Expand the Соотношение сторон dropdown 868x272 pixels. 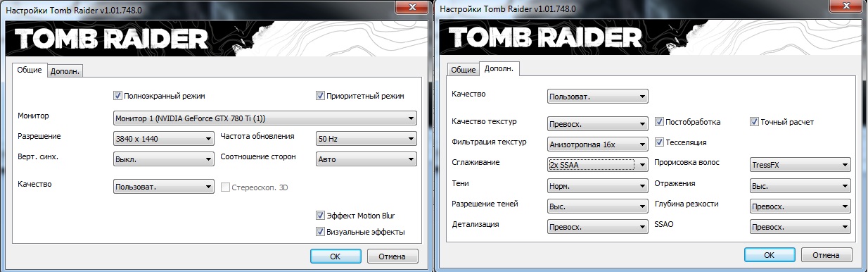[366, 159]
